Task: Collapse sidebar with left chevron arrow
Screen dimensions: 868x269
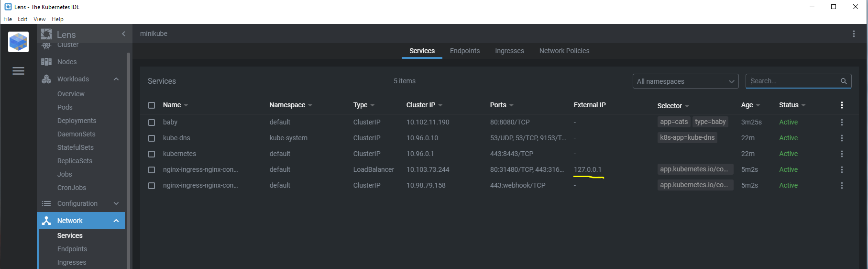Action: (x=123, y=34)
